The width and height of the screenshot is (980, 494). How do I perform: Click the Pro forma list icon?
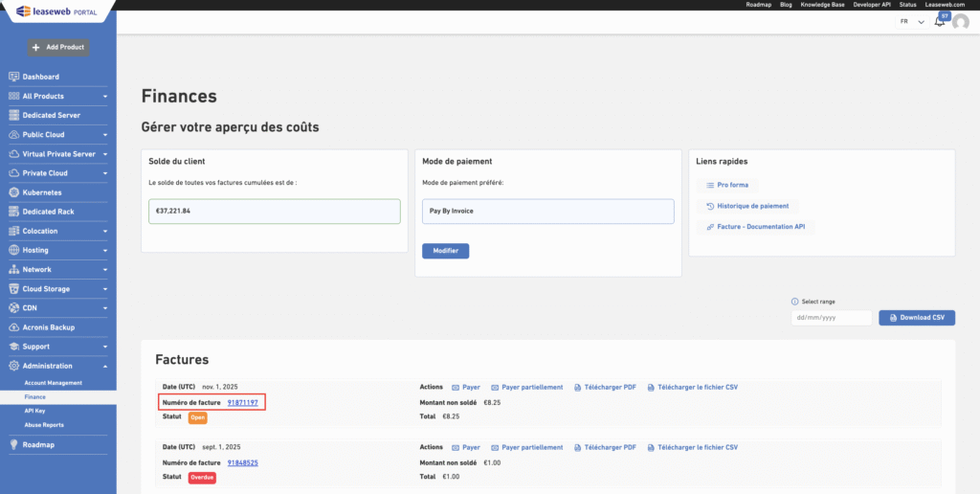(x=710, y=185)
